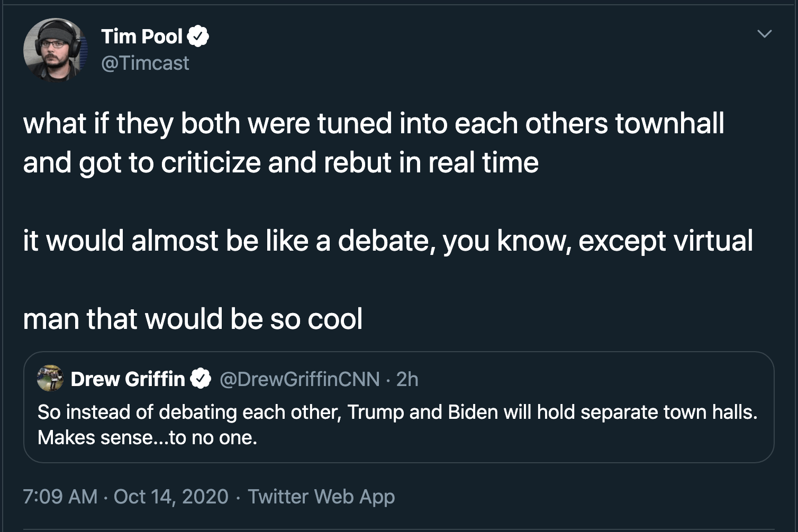The image size is (798, 532).
Task: Click Drew Griffin's verified checkmark
Action: (x=200, y=378)
